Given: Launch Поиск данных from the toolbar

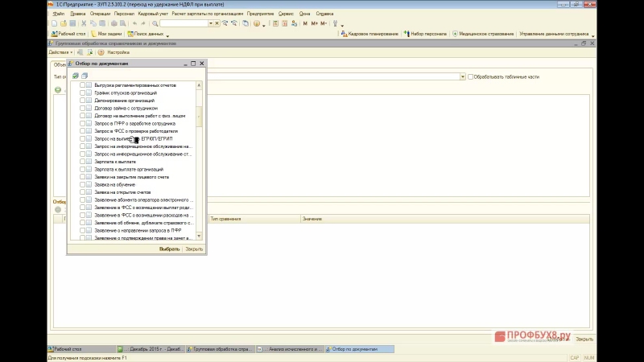Looking at the screenshot, I should [x=145, y=34].
